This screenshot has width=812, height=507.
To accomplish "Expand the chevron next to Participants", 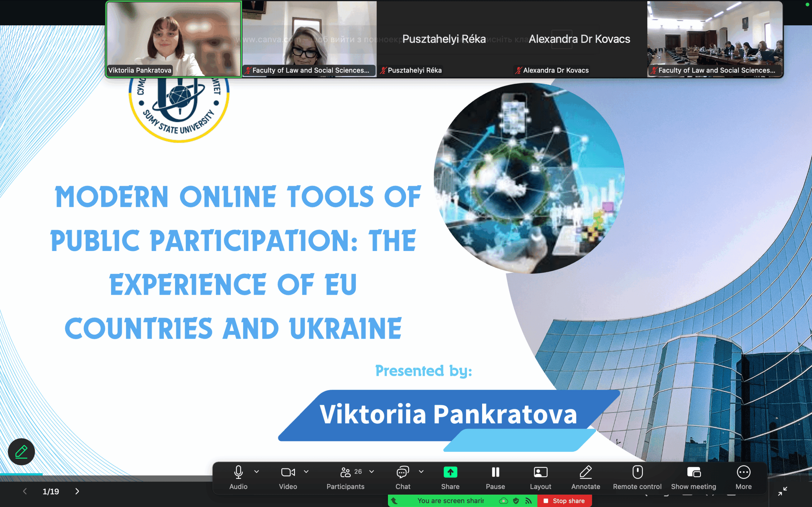I will [372, 472].
